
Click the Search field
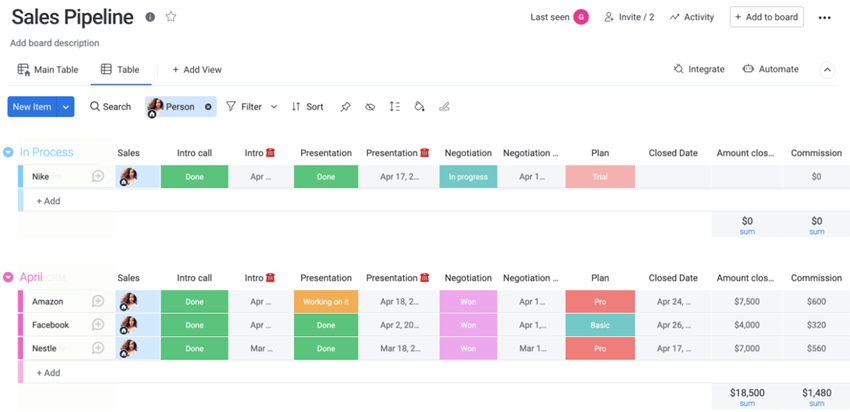pyautogui.click(x=110, y=107)
